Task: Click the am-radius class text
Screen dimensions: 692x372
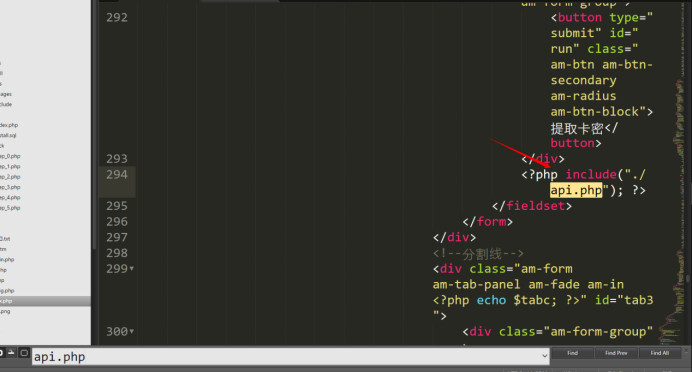Action: tap(583, 96)
